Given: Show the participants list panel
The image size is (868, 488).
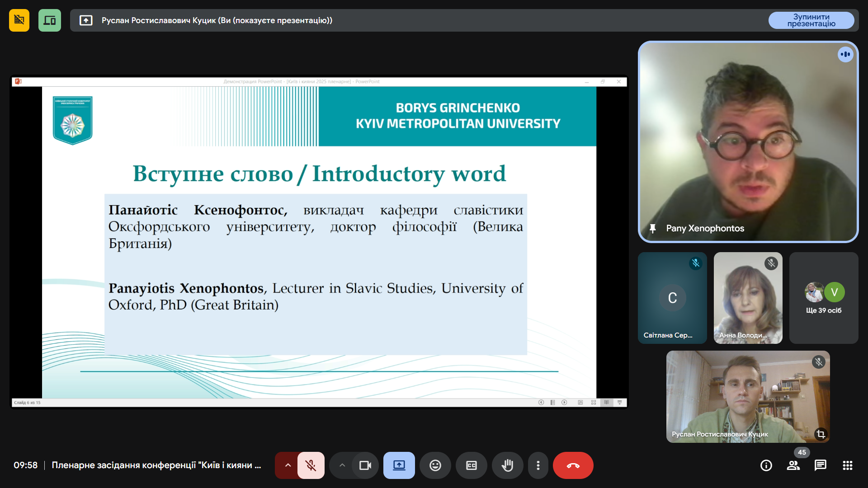Looking at the screenshot, I should coord(793,465).
